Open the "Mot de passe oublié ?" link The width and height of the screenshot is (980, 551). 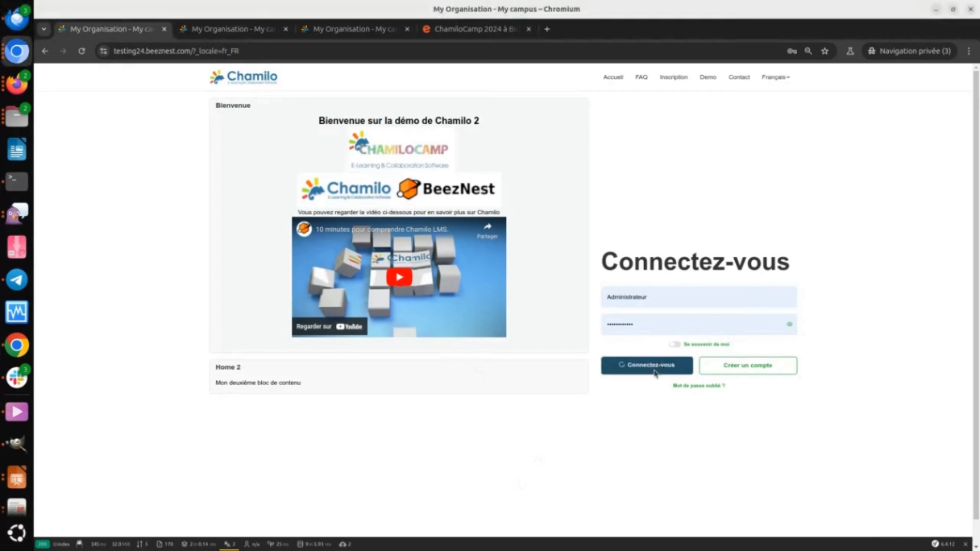699,386
